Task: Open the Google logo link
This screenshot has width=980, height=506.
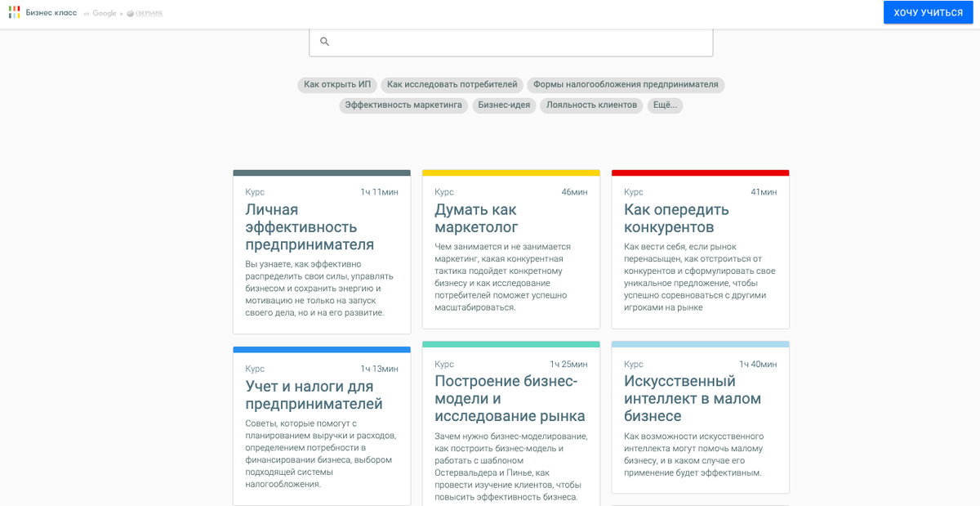Action: point(103,12)
